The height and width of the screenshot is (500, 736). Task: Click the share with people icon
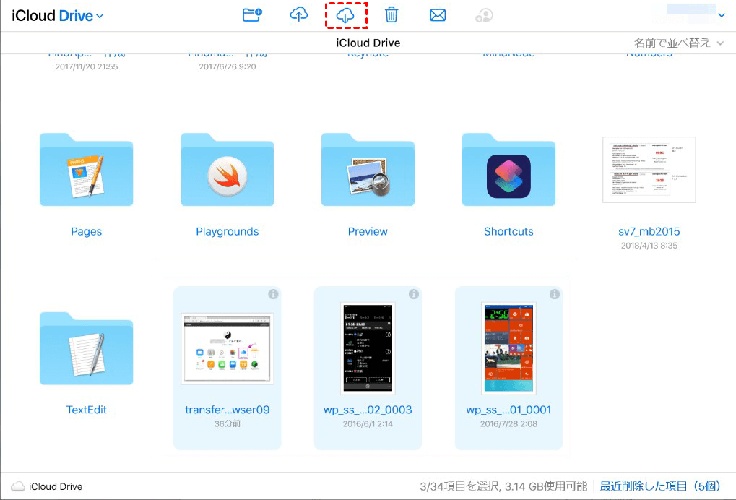[x=484, y=15]
